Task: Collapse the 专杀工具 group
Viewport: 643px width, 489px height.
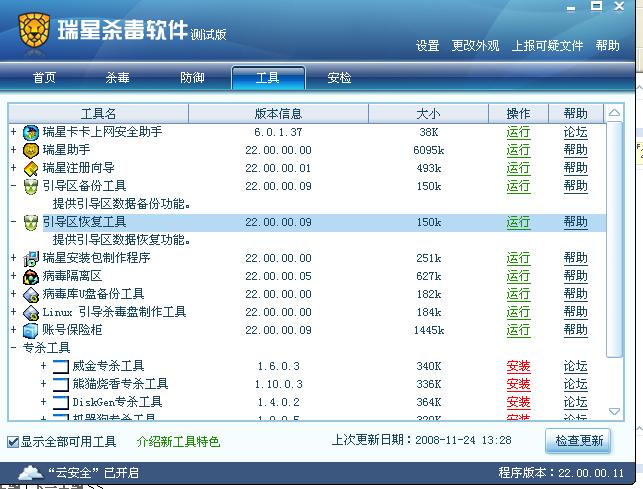Action: [x=14, y=348]
